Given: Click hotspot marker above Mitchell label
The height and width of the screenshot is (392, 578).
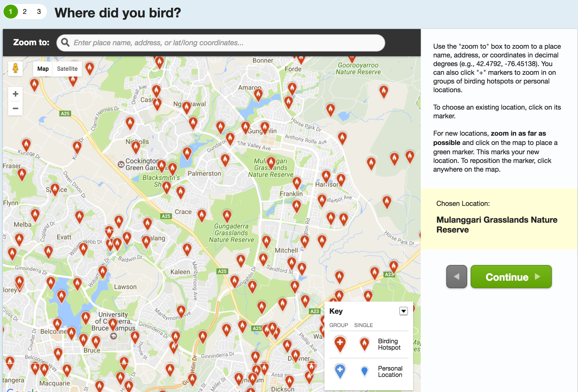Looking at the screenshot, I should point(266,242).
